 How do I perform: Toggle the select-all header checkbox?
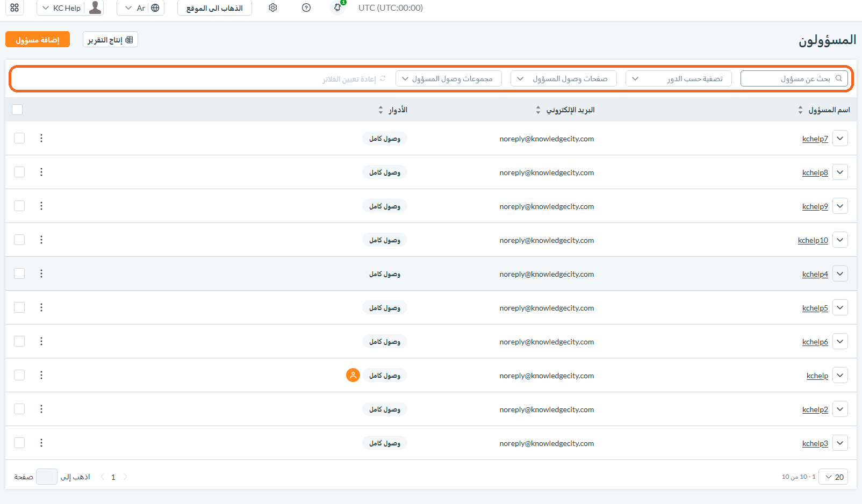(17, 110)
